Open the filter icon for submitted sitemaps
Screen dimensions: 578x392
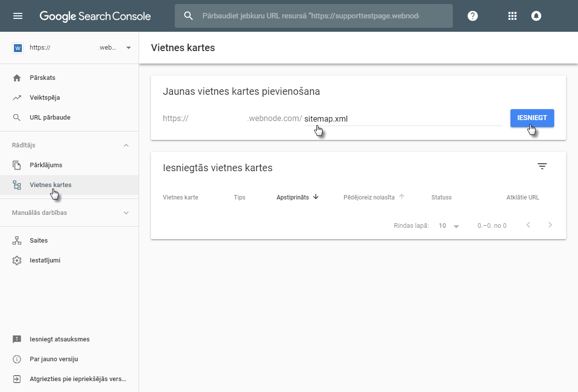[542, 167]
